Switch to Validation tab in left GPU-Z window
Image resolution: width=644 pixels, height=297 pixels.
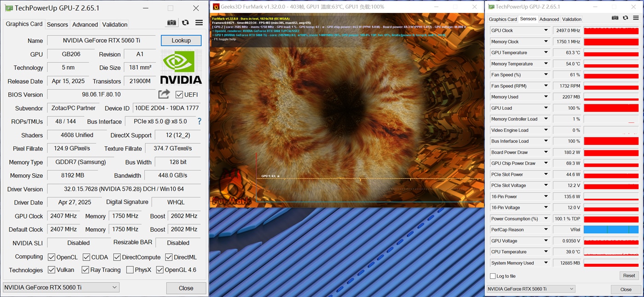(115, 24)
